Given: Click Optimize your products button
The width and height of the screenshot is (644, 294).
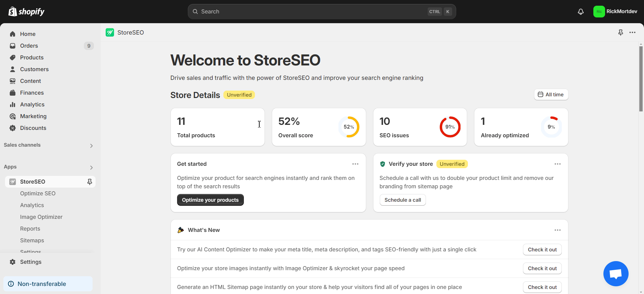Looking at the screenshot, I should point(210,200).
